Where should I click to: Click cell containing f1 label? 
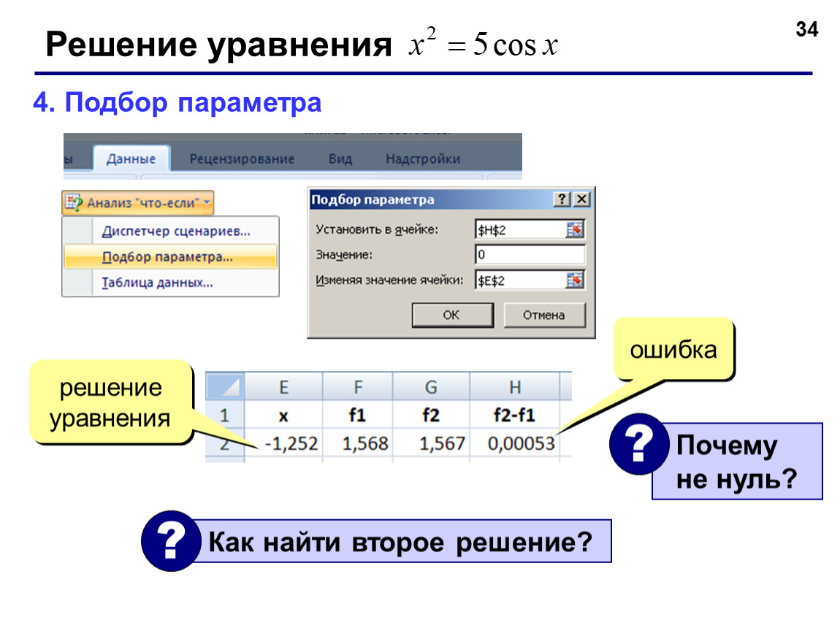(x=358, y=415)
